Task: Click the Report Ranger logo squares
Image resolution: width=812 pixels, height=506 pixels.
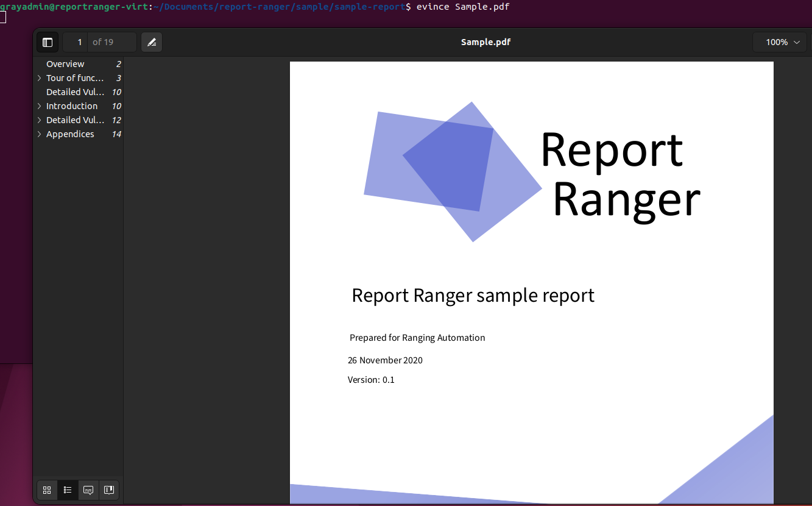Action: click(452, 171)
